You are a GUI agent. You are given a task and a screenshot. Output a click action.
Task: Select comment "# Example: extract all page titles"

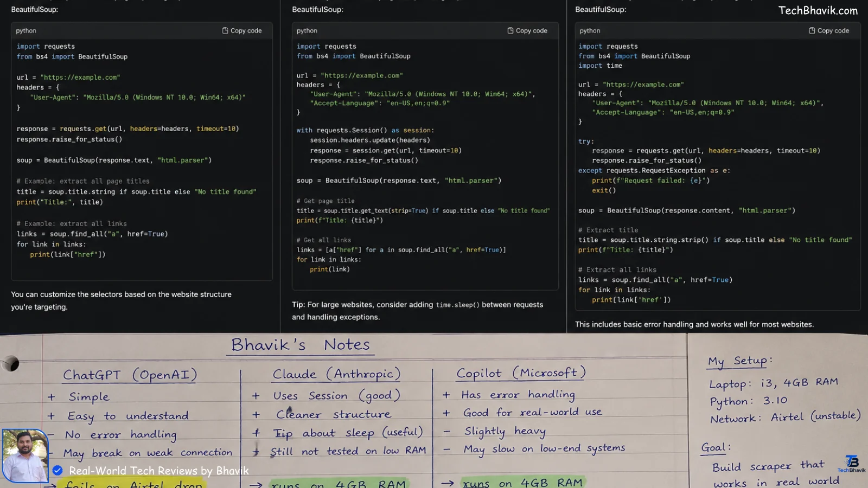click(x=83, y=181)
